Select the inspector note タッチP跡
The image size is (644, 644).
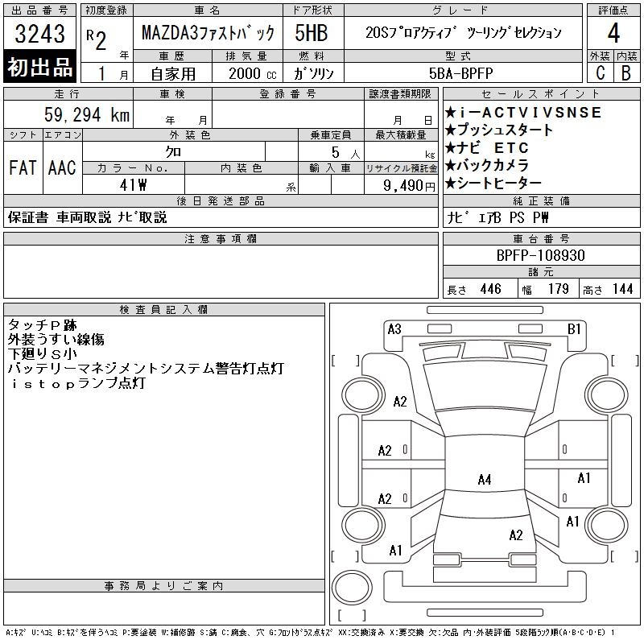pos(42,324)
